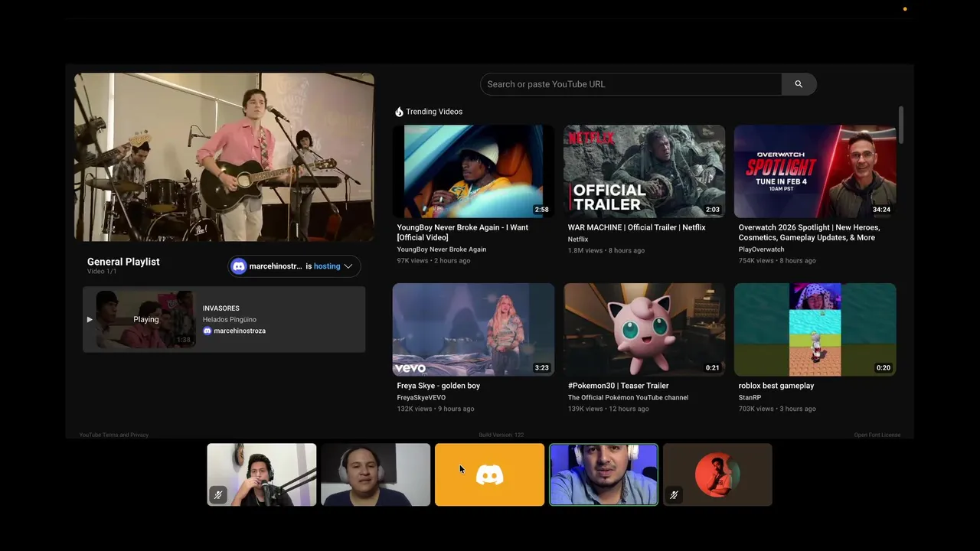980x551 pixels.
Task: Click the Build Version 122 text
Action: click(x=501, y=435)
